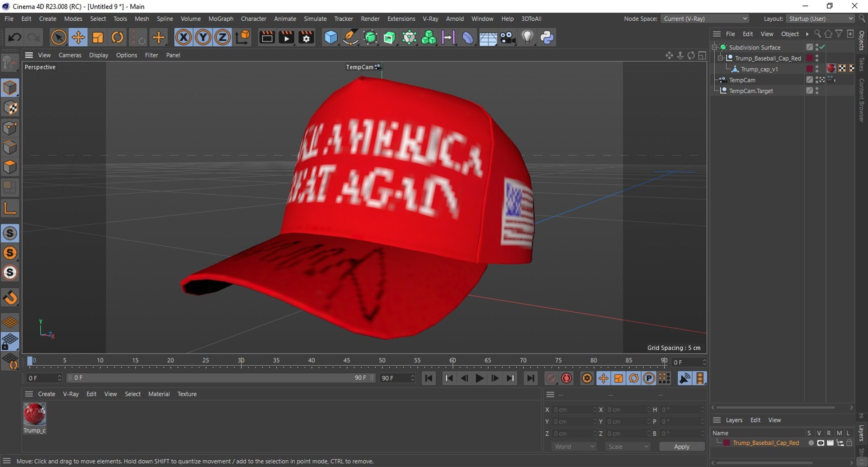Collapse the Trump_Baseball_Cap_Red group
The height and width of the screenshot is (467, 868).
721,58
